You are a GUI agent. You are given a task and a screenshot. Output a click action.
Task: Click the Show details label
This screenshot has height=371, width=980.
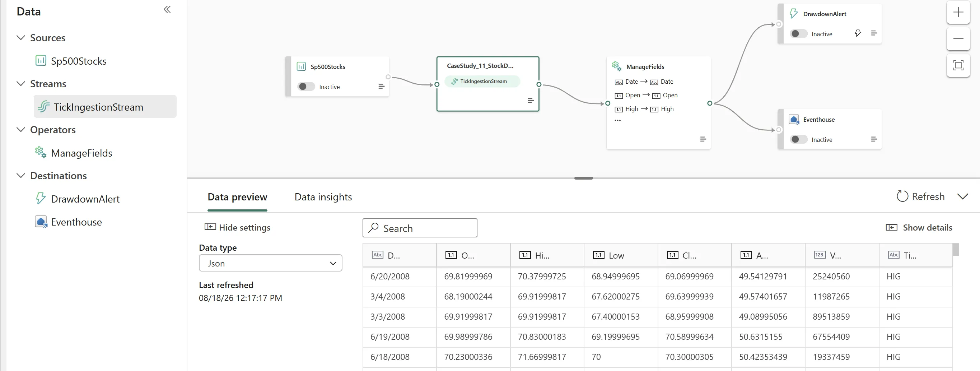[x=928, y=227]
